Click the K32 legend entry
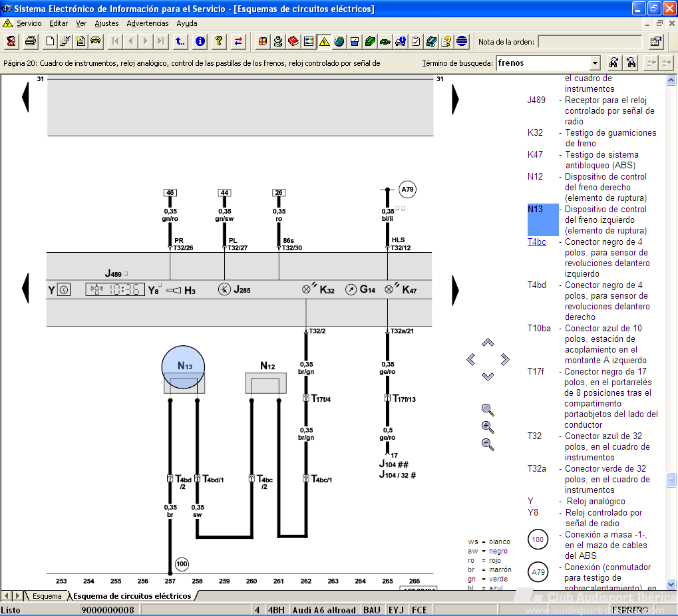Screen dimensions: 678x616 [592, 138]
